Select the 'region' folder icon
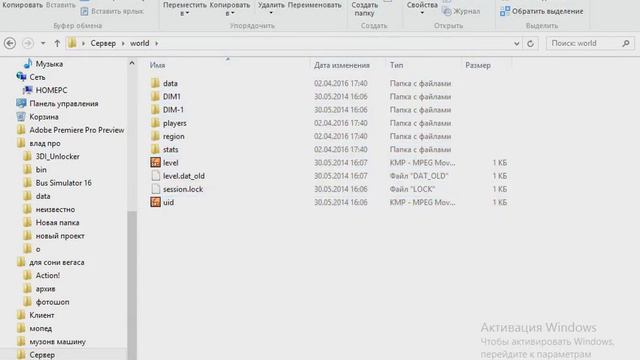640x360 pixels. (x=155, y=136)
